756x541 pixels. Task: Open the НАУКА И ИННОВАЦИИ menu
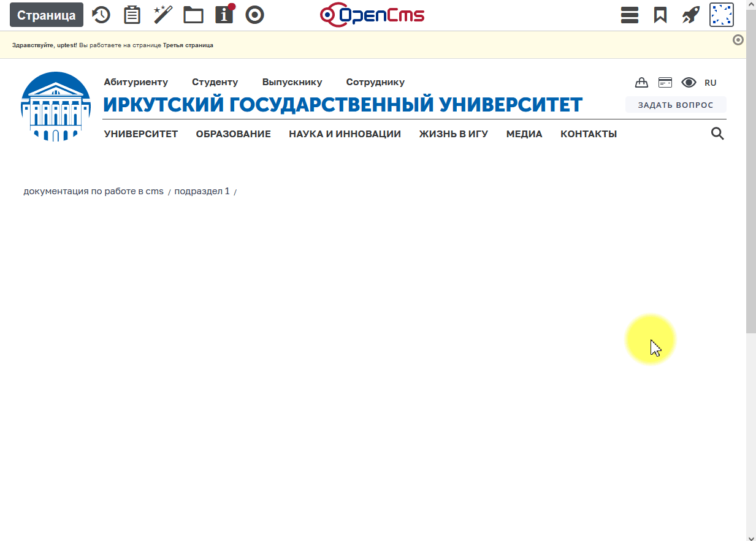click(345, 134)
